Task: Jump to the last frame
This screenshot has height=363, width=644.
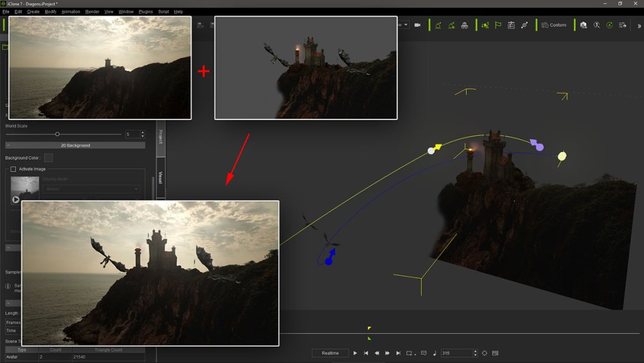Action: (x=398, y=353)
